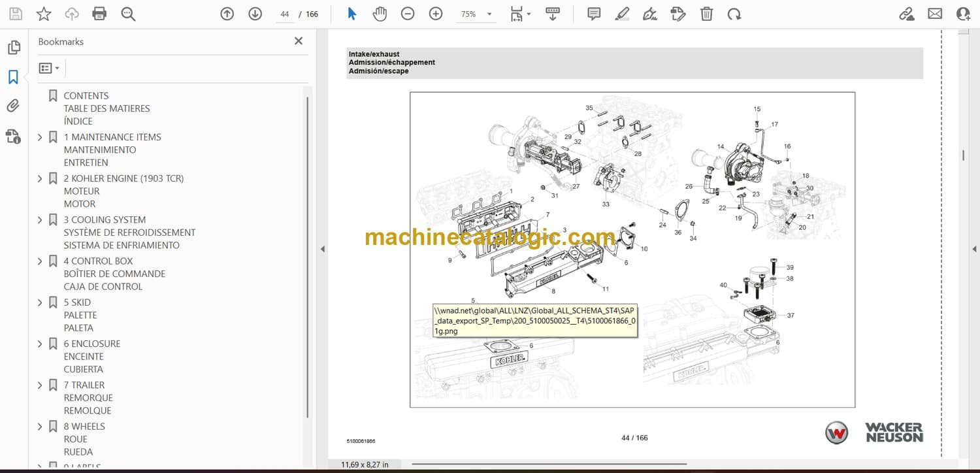Select the Highlight text pen tool
Viewport: 980px width, 473px height.
(622, 14)
